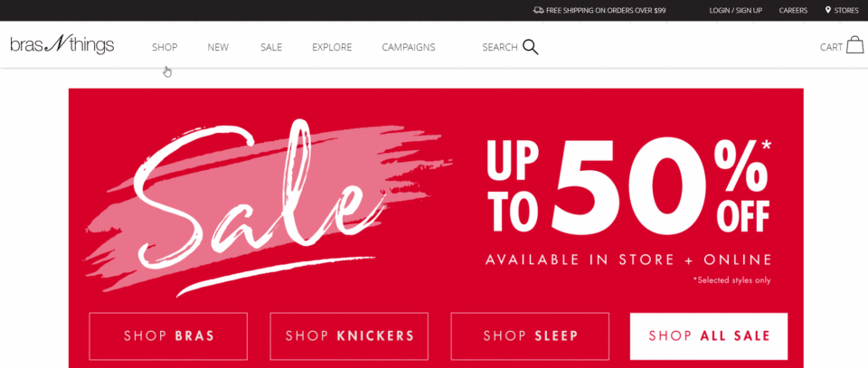Image resolution: width=868 pixels, height=368 pixels.
Task: Click the free shipping truck icon
Action: click(538, 11)
